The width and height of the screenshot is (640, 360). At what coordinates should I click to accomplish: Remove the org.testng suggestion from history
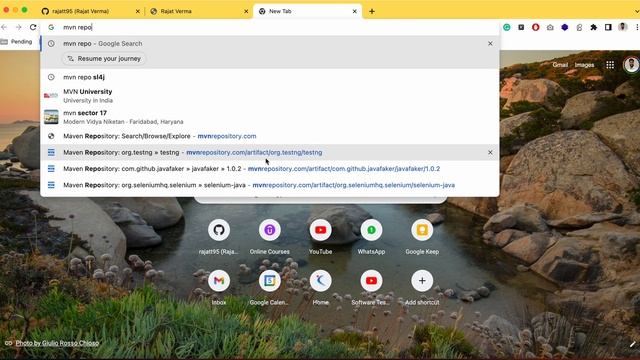(x=490, y=152)
